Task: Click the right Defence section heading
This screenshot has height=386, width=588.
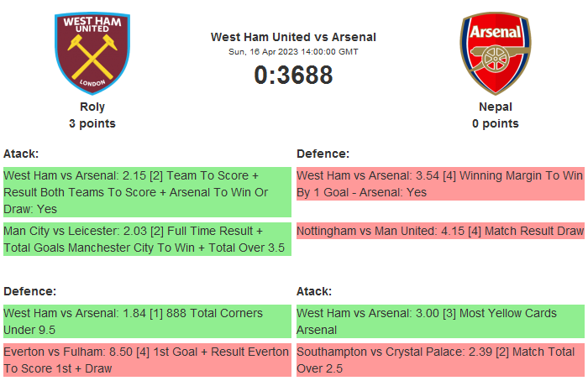Action: click(323, 154)
